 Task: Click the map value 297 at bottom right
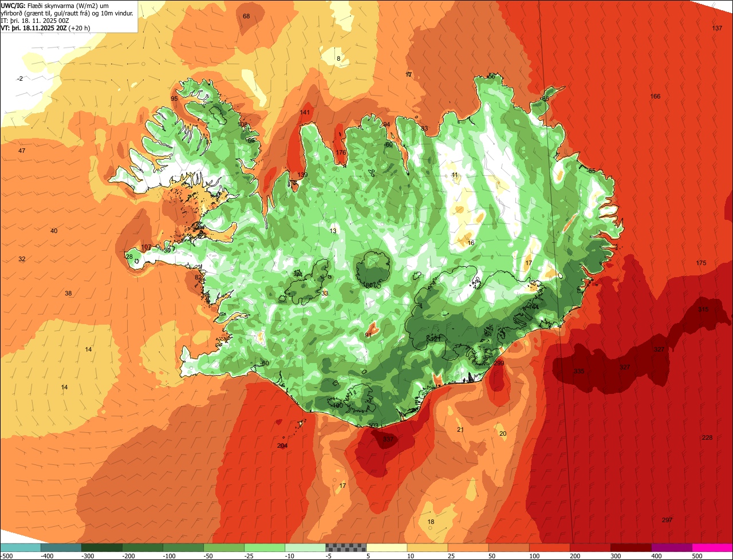point(667,520)
